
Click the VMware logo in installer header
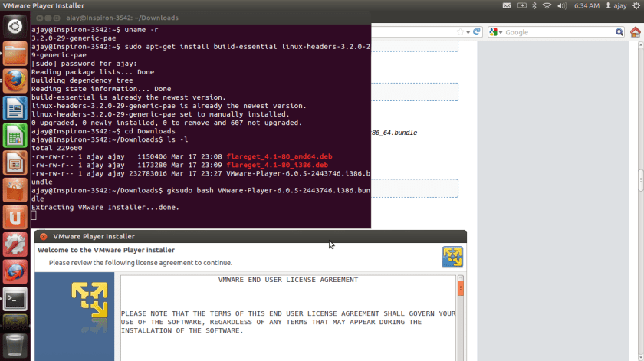(452, 257)
